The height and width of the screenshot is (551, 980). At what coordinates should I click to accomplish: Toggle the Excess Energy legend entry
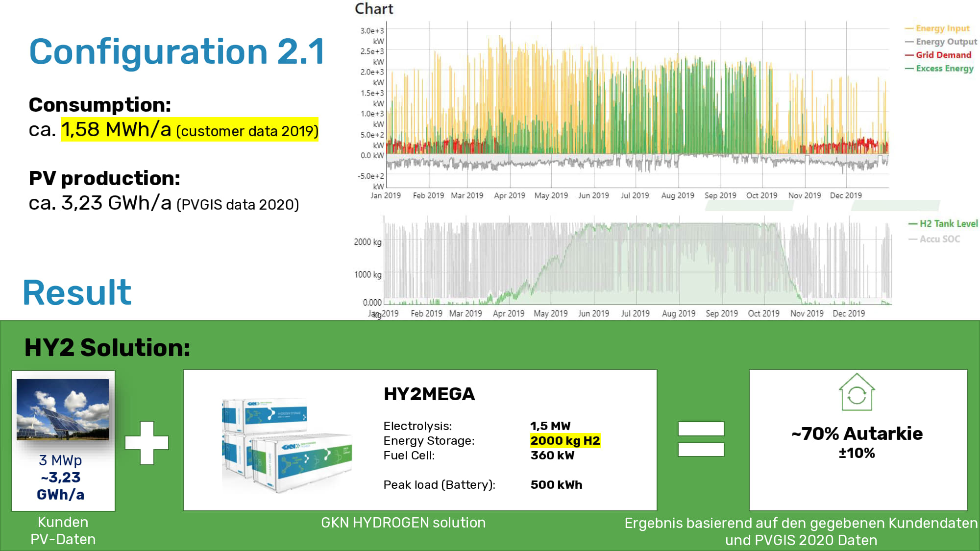coord(939,68)
